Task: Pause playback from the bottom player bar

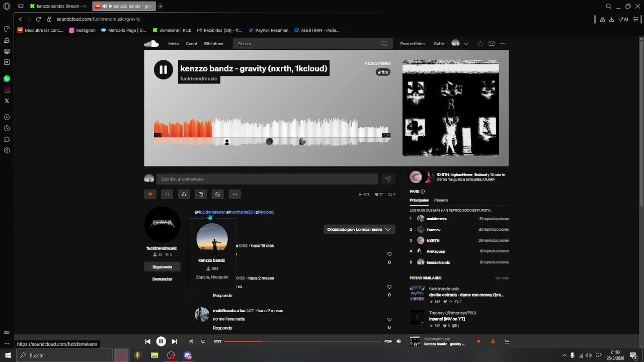Action: (161, 341)
